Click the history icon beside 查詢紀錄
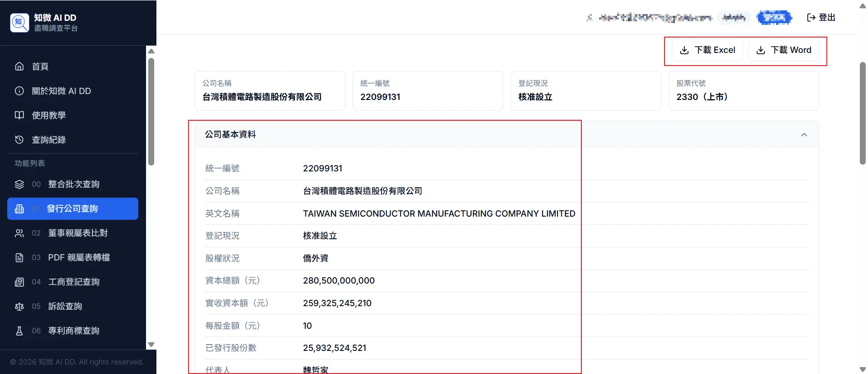This screenshot has height=374, width=868. pyautogui.click(x=19, y=140)
